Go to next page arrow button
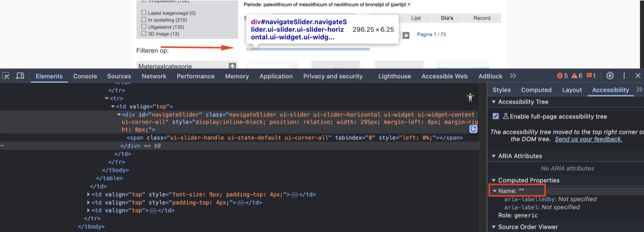 (406, 35)
